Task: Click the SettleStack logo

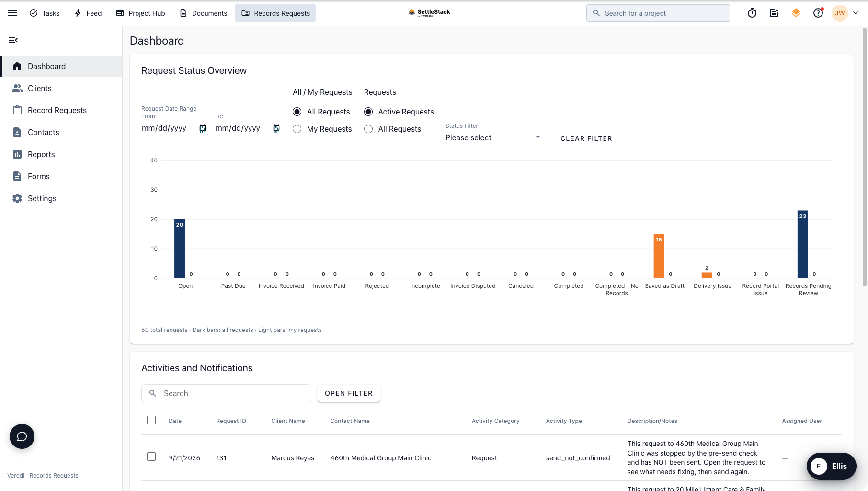Action: click(x=429, y=13)
